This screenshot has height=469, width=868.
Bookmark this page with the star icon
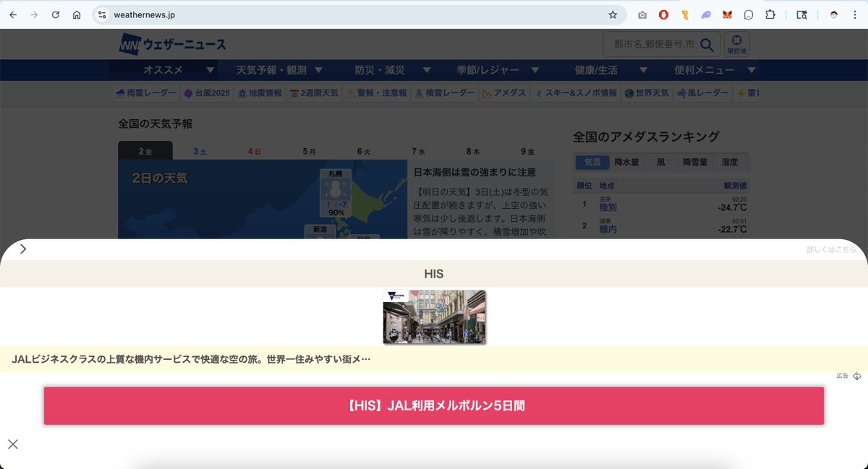click(x=613, y=14)
